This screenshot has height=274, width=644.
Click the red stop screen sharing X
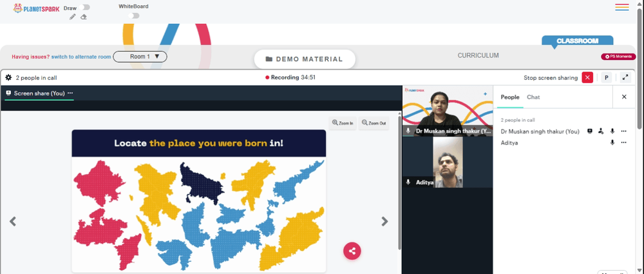[x=587, y=77]
